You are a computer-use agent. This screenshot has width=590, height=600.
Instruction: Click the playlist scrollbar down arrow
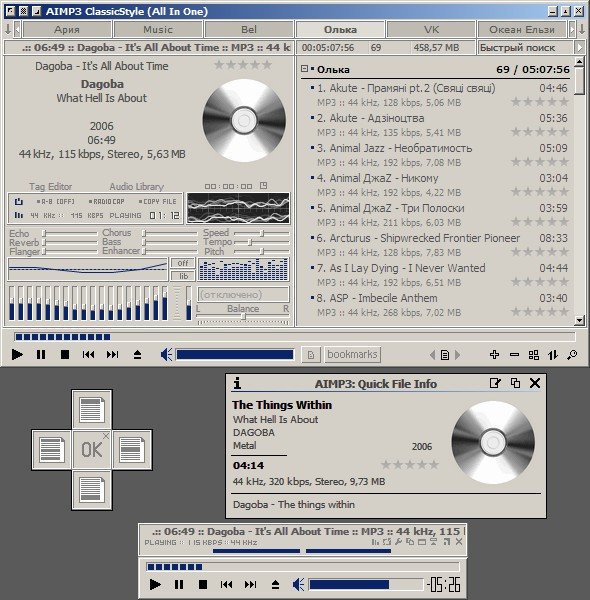(580, 320)
